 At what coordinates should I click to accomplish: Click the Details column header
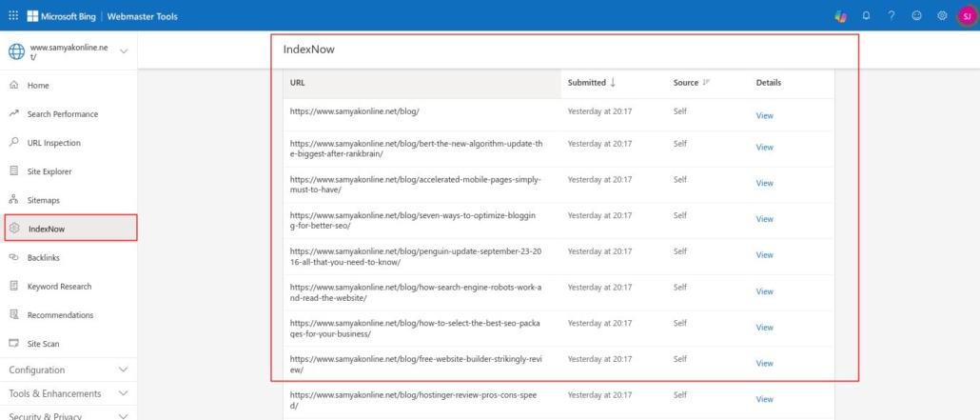[768, 82]
